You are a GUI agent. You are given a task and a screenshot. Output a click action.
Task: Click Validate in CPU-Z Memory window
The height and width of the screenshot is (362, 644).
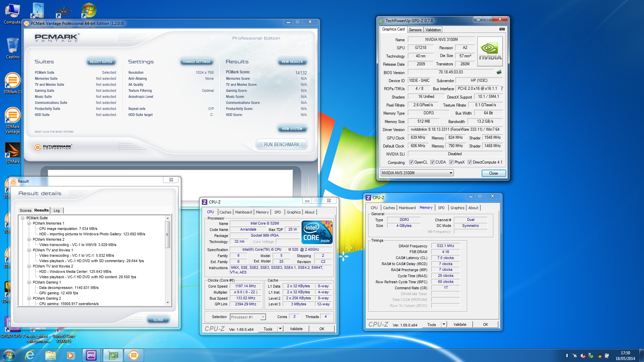[460, 324]
